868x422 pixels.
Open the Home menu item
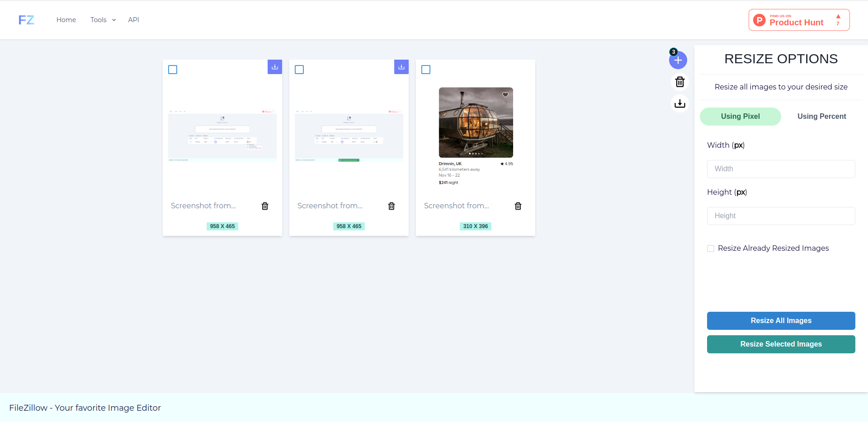coord(66,19)
